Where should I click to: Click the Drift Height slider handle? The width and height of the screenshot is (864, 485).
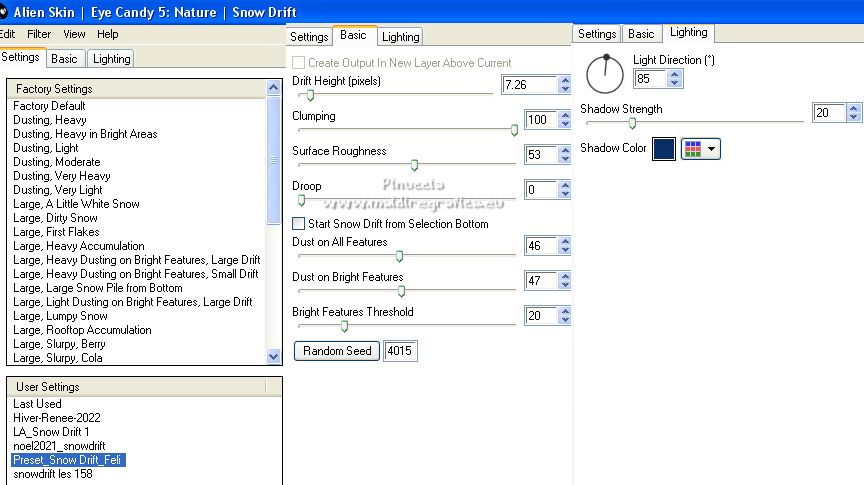[x=310, y=95]
